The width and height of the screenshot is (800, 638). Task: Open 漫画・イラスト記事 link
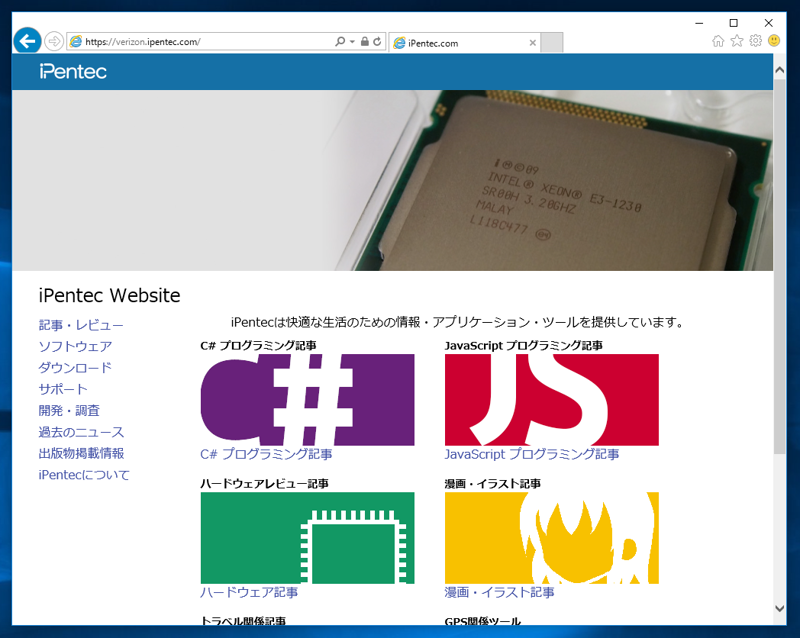(499, 593)
